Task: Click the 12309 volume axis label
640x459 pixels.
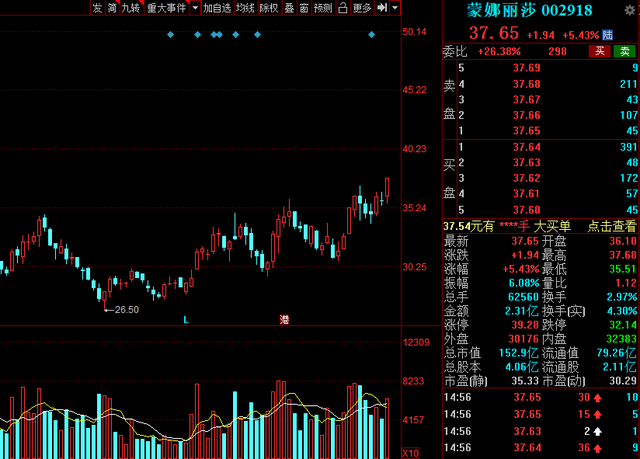Action: (x=416, y=342)
